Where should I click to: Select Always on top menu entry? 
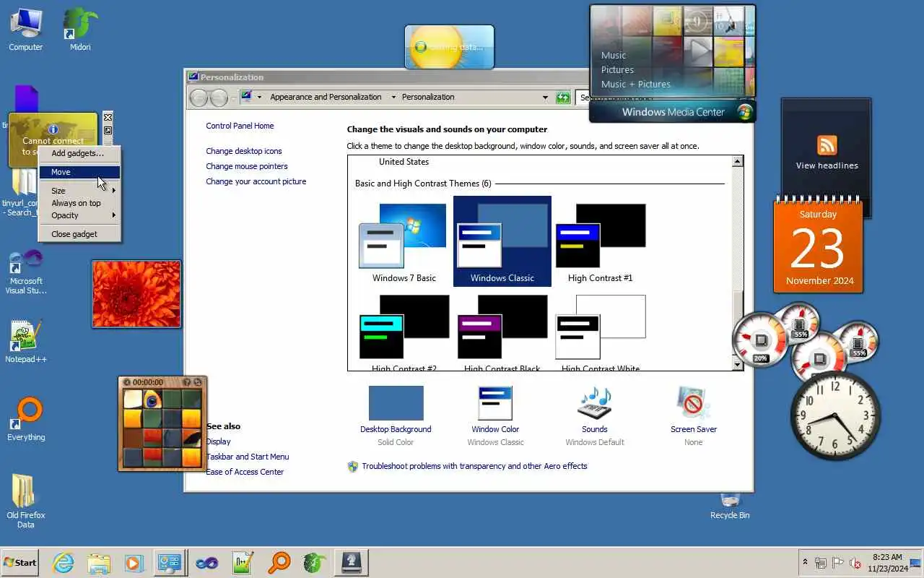(x=79, y=203)
